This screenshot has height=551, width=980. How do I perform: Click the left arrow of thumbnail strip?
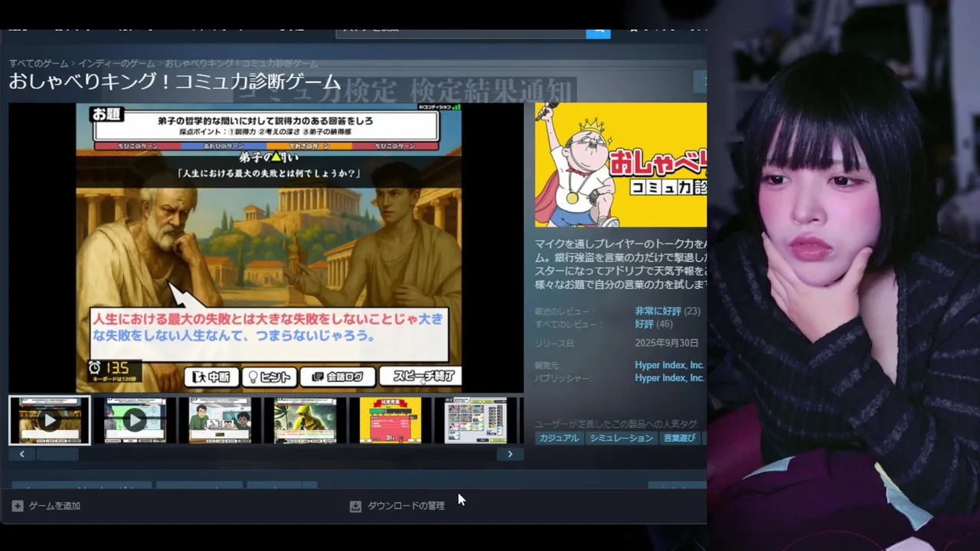[x=21, y=455]
